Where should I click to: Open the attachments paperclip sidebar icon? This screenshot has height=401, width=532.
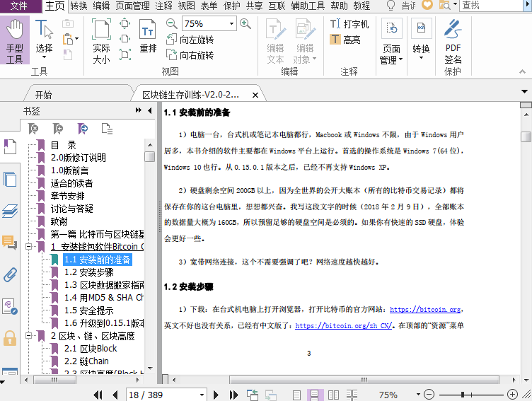pos(10,274)
